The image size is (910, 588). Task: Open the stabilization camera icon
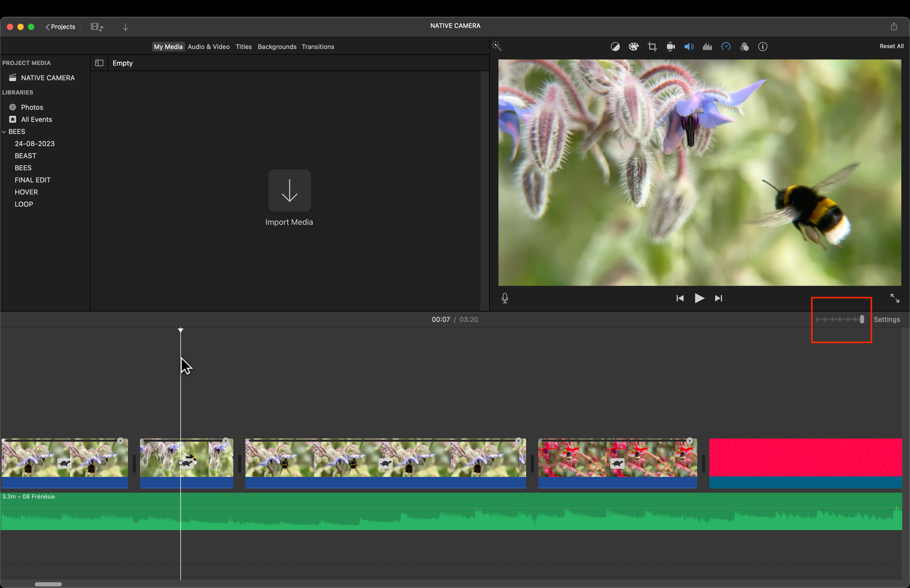(671, 47)
